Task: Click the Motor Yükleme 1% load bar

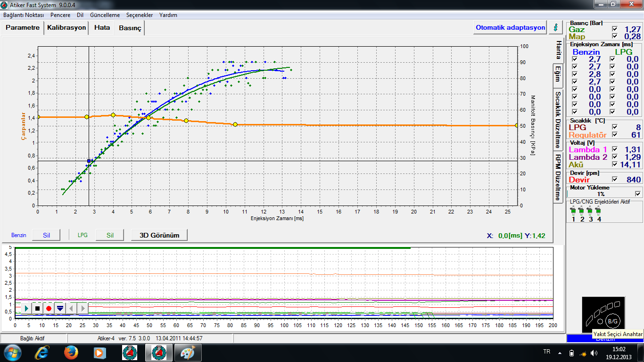Action: point(601,194)
